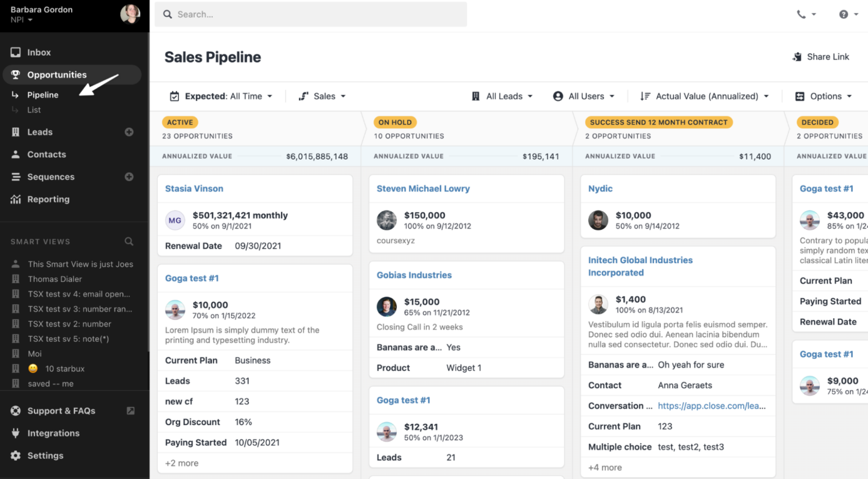The height and width of the screenshot is (479, 868).
Task: Create a new lead via the plus icon
Action: (x=128, y=132)
